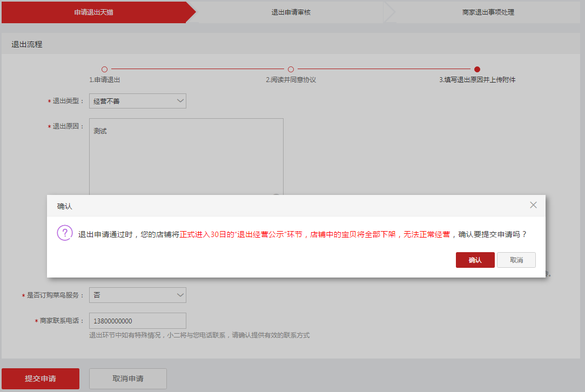Click the 1.申请退出 step label

(104, 80)
